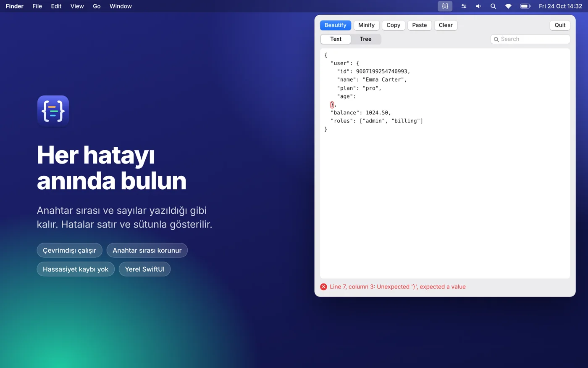Open the Window menu
This screenshot has width=588, height=368.
pyautogui.click(x=121, y=6)
